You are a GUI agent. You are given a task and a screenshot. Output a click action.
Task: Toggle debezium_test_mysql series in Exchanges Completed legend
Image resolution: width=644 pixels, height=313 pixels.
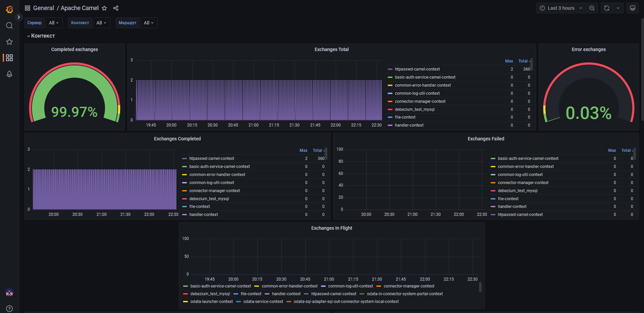coord(209,199)
